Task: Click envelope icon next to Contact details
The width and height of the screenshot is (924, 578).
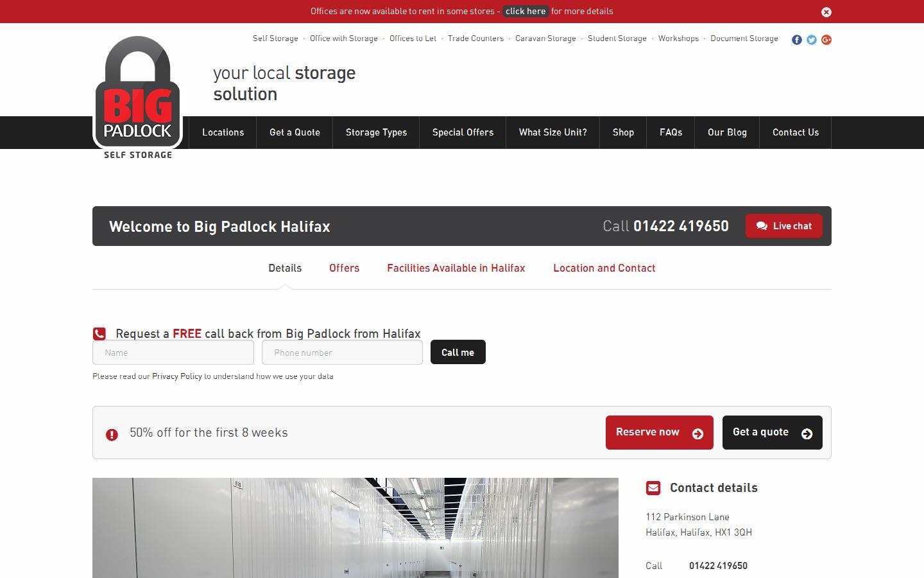Action: click(x=653, y=488)
